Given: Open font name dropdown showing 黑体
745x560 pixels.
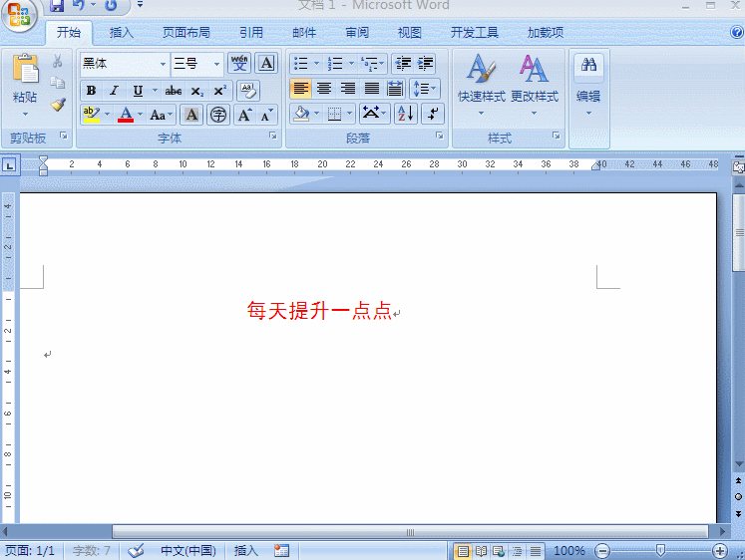Looking at the screenshot, I should pos(163,64).
